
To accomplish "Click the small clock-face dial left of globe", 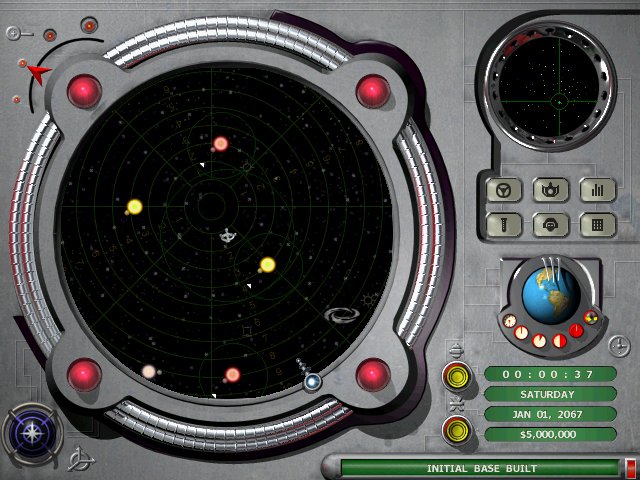I will (509, 321).
